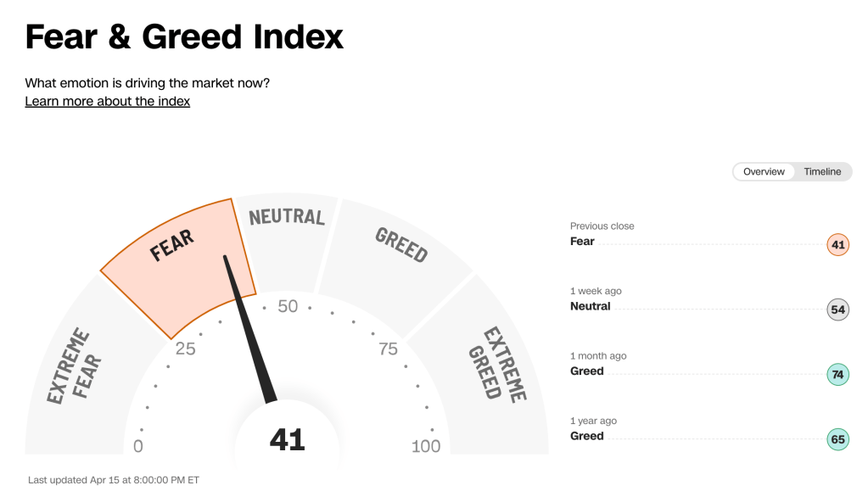This screenshot has width=868, height=491.
Task: Select the Overview toggle option
Action: [764, 172]
